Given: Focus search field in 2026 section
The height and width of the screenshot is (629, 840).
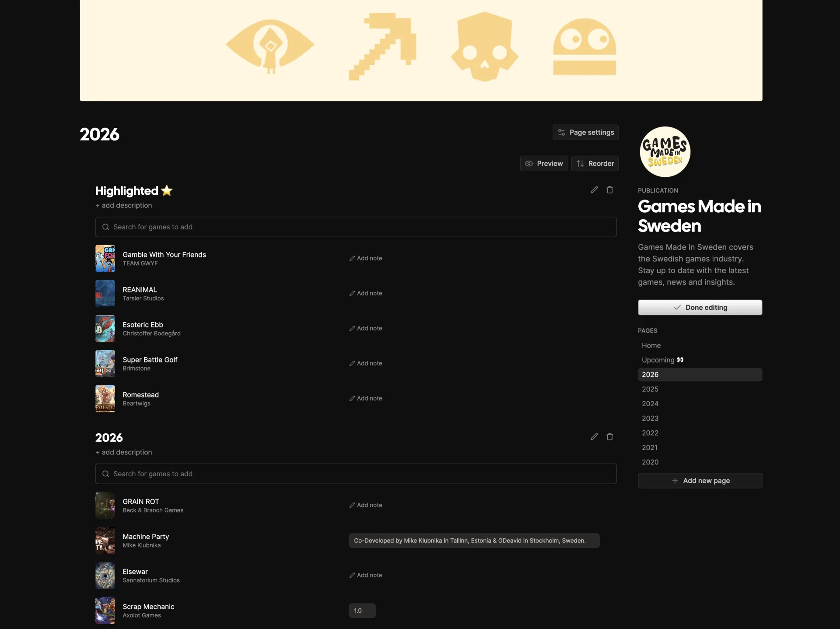Looking at the screenshot, I should 356,474.
